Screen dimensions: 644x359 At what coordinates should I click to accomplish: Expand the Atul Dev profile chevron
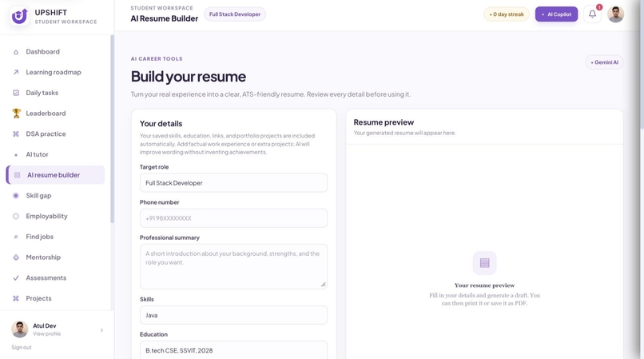coord(101,330)
